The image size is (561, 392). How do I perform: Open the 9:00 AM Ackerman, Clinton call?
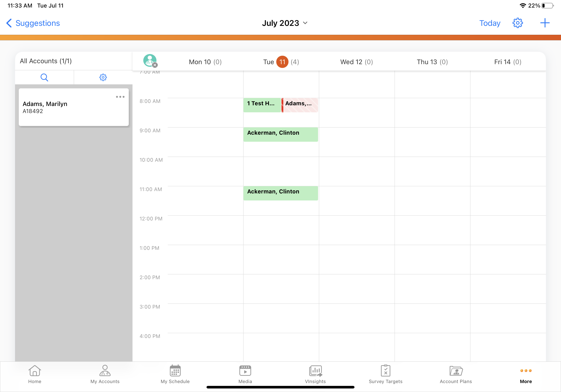tap(280, 134)
